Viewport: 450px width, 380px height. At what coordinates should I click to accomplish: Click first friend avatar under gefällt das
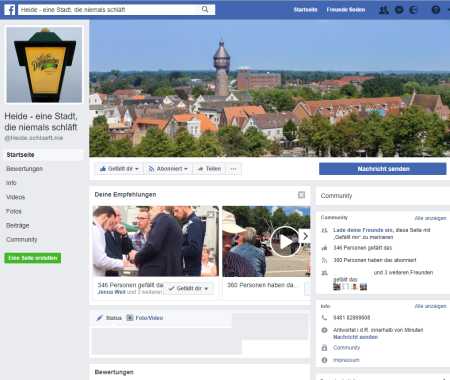click(x=337, y=287)
